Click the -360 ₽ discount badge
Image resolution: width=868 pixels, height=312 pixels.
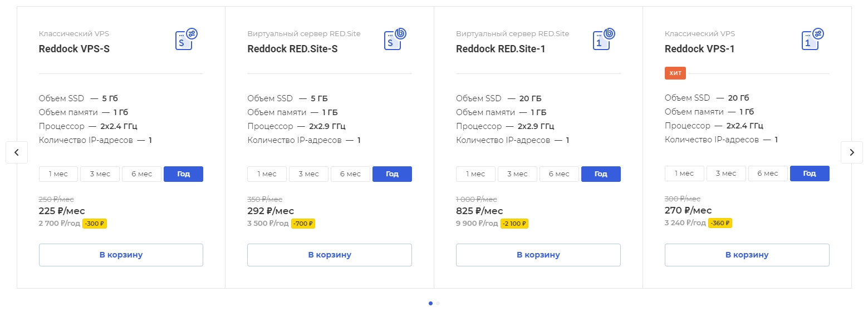click(720, 223)
